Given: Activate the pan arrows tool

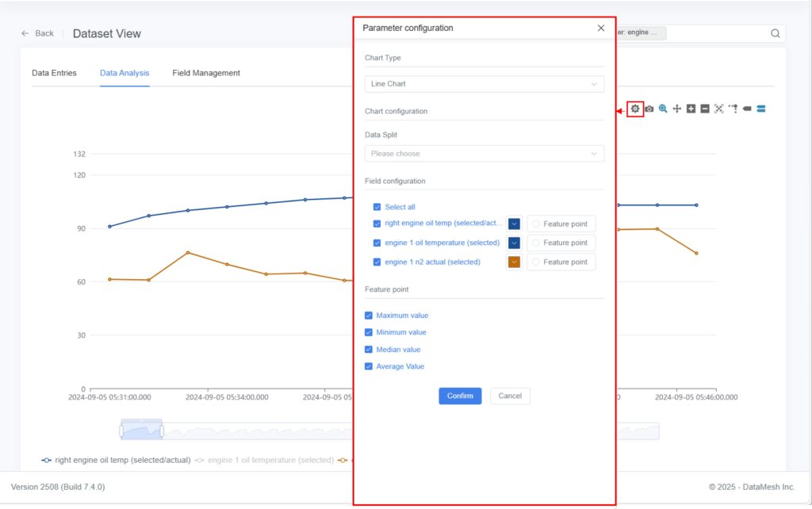Looking at the screenshot, I should [x=677, y=109].
